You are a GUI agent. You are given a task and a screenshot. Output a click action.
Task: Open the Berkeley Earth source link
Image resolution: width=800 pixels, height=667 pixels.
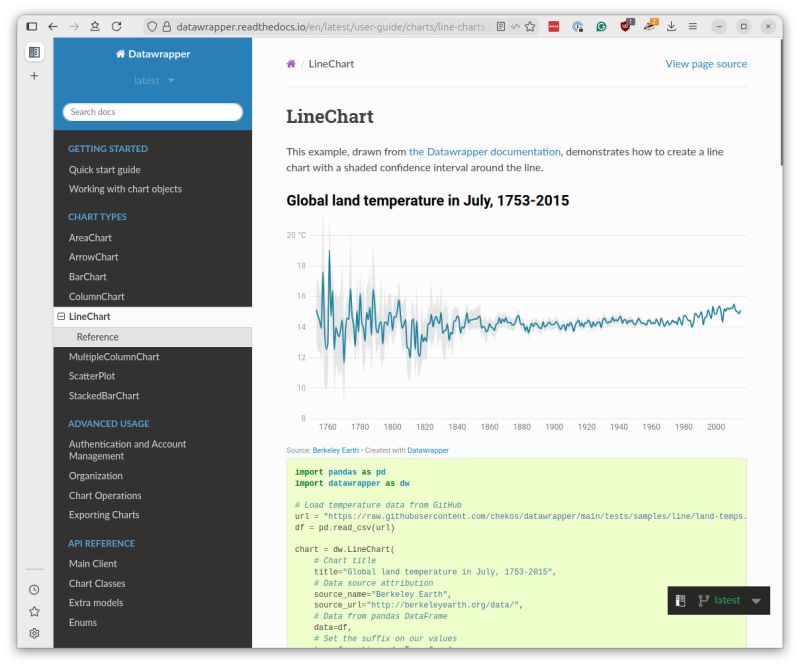336,450
